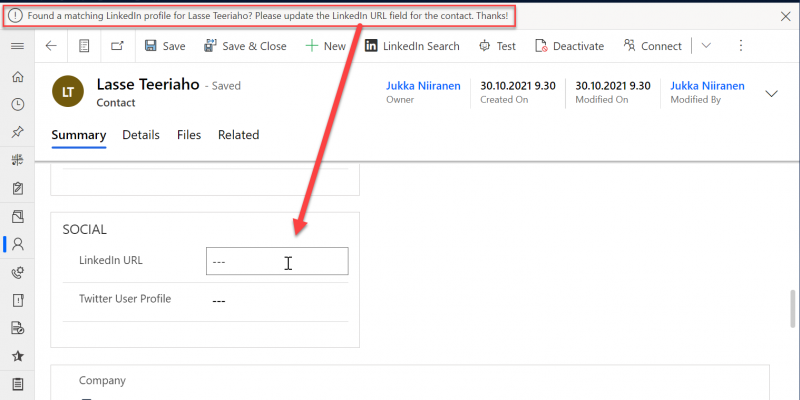Open the Activities clipboard sidebar icon
The width and height of the screenshot is (800, 400).
17,188
